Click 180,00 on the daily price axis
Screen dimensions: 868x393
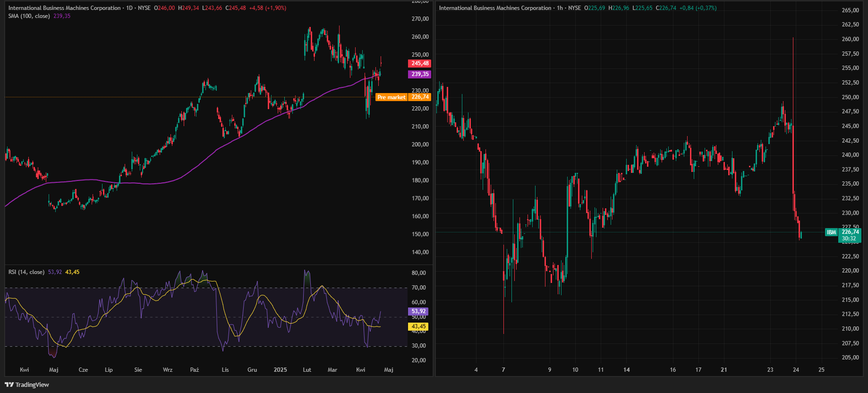[x=420, y=180]
